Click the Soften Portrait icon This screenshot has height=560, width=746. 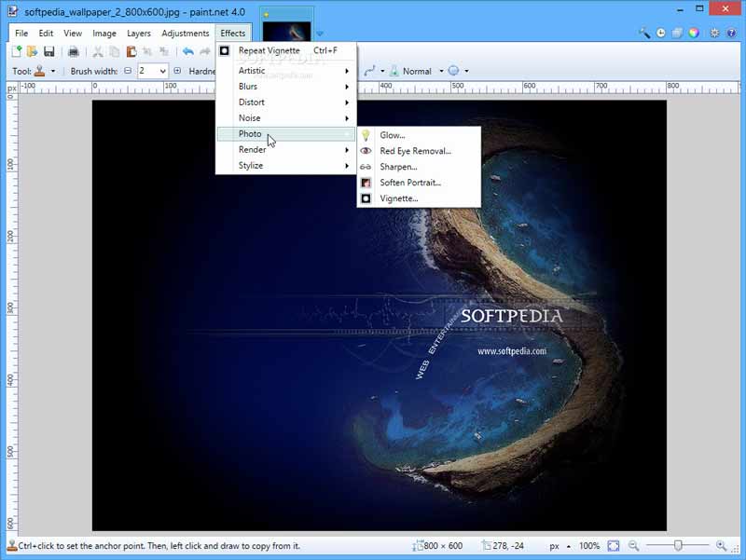tap(366, 183)
